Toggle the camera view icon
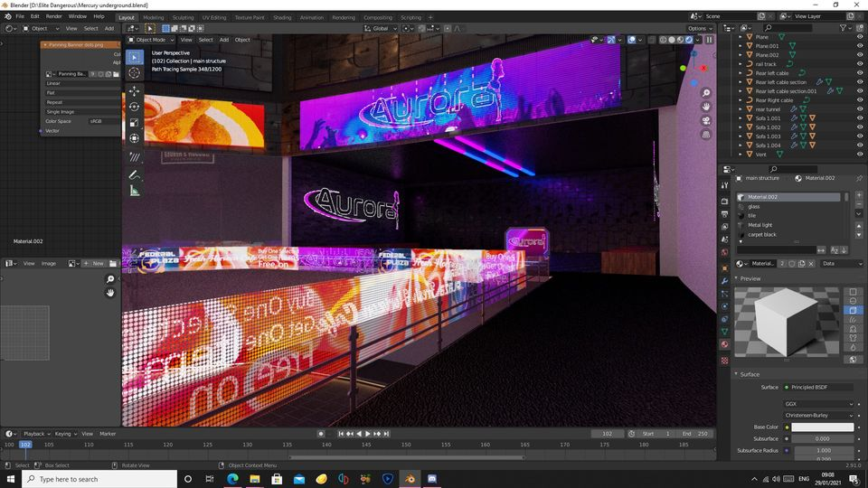This screenshot has height=488, width=868. pyautogui.click(x=706, y=120)
